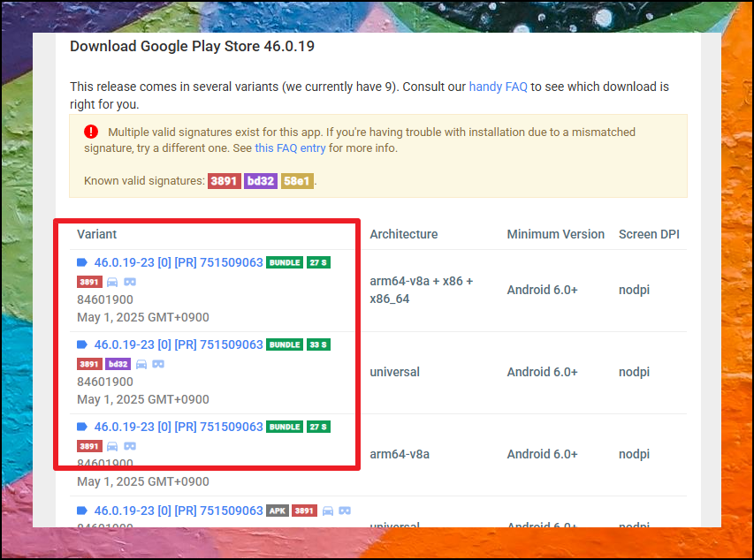This screenshot has height=560, width=754.
Task: Click the VR headset icon in the x86_64 variant row
Action: pos(130,282)
